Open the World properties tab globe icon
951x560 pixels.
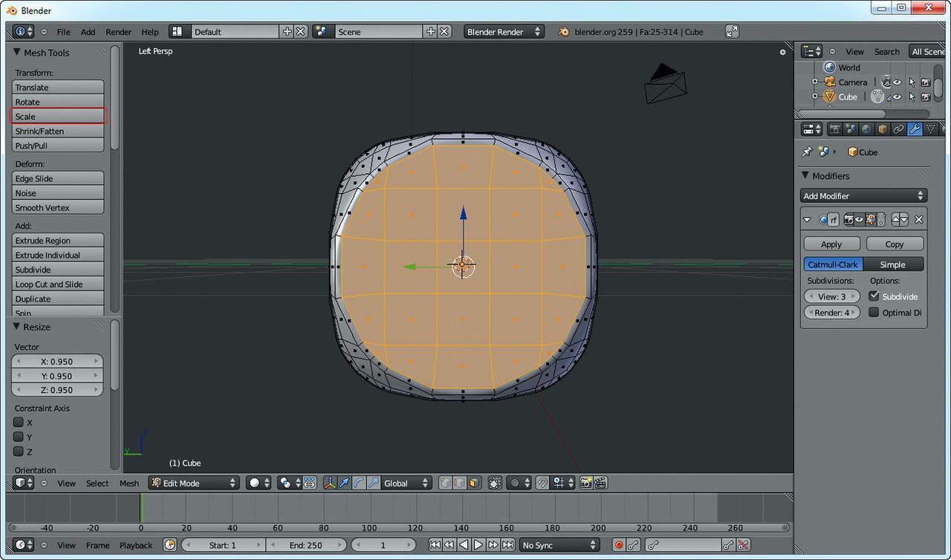point(866,129)
